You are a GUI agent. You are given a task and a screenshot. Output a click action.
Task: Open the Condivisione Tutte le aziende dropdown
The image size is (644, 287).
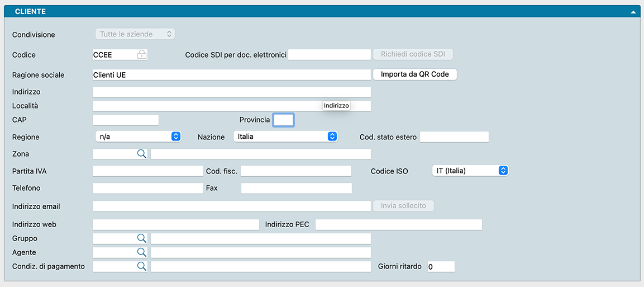point(135,34)
